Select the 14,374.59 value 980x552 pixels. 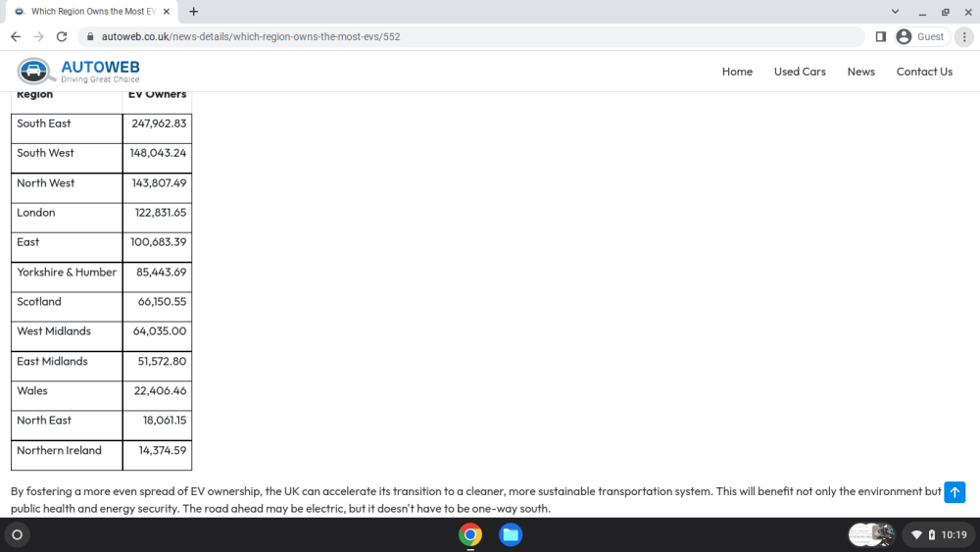(x=163, y=450)
